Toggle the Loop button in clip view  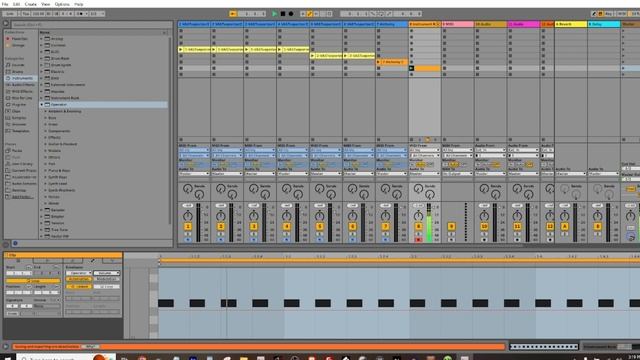(33, 281)
